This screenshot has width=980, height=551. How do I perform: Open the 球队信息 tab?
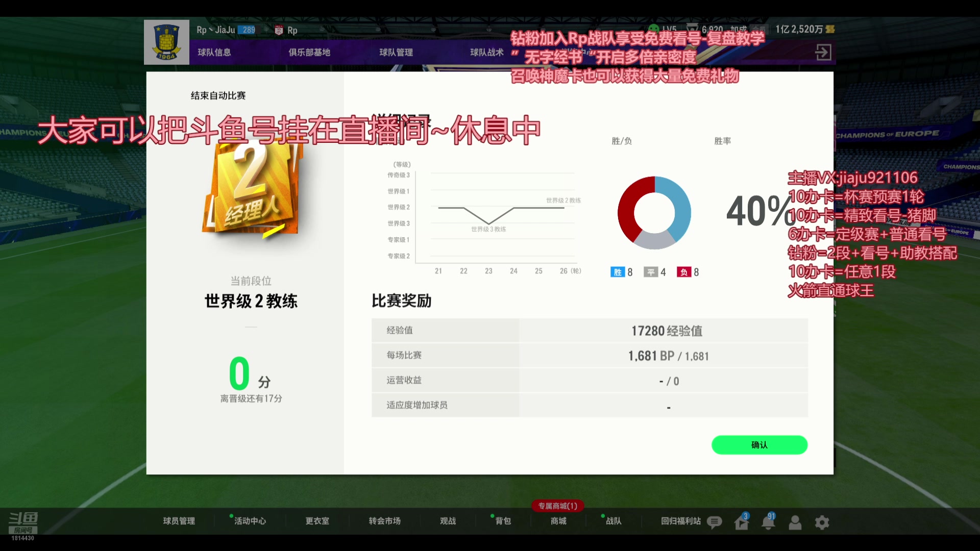(x=214, y=52)
